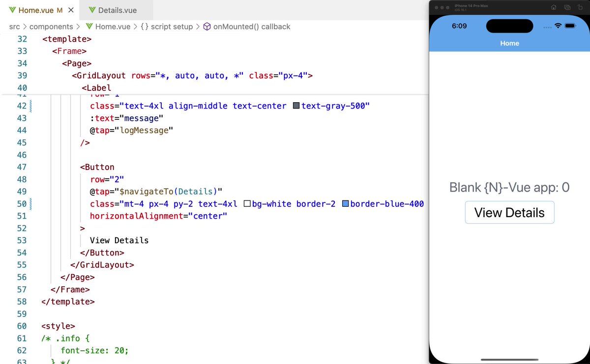Click the cube icon beside onMounted() callback
Screen dimensions: 590x364
coord(207,27)
